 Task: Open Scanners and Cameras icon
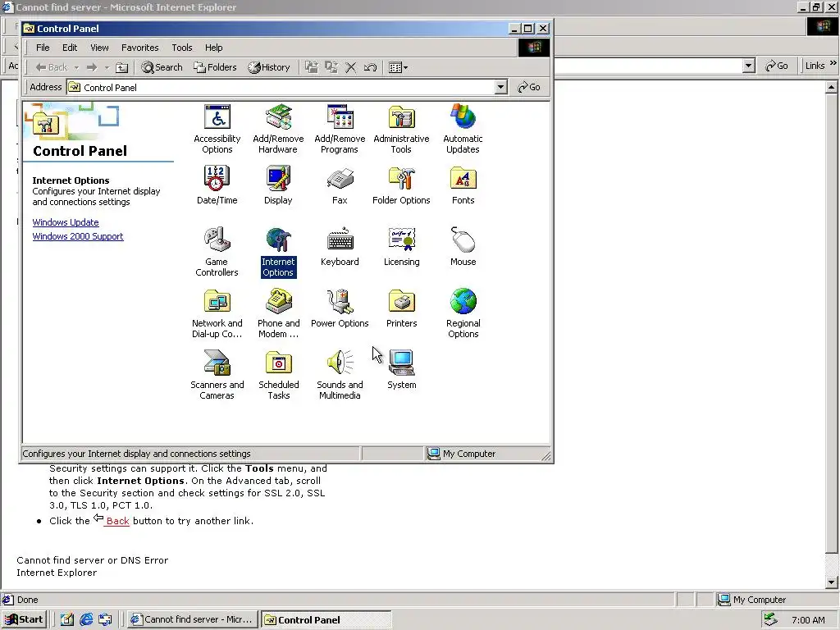pyautogui.click(x=217, y=375)
